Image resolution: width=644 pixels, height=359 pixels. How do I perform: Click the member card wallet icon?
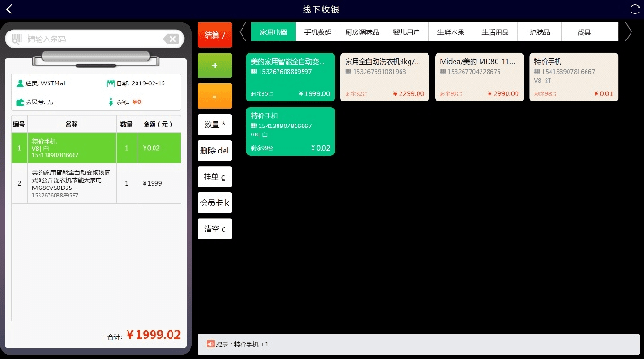point(20,101)
